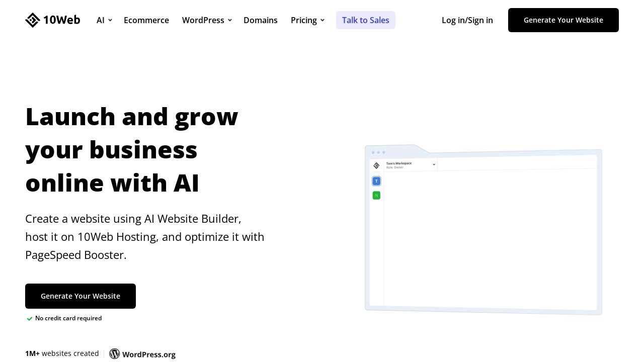The image size is (644, 362).
Task: Select the blue T workspace icon in preview
Action: tap(376, 181)
